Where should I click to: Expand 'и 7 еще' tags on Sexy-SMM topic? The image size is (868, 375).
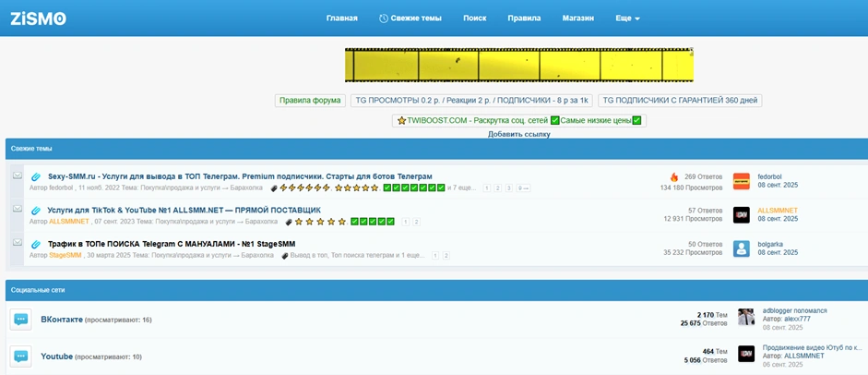point(463,187)
